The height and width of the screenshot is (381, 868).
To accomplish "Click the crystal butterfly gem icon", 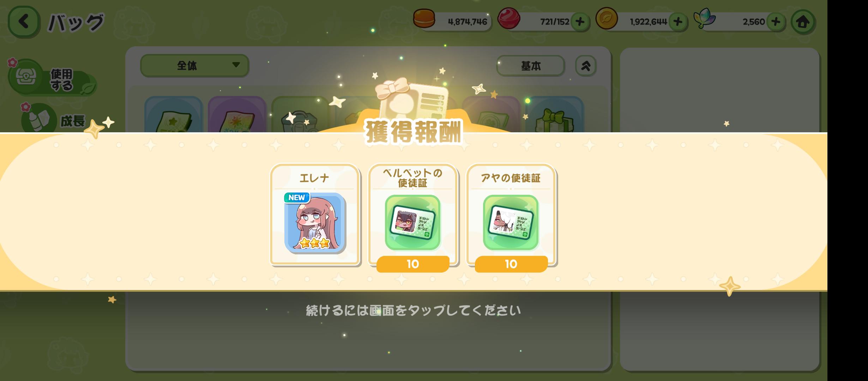I will click(x=704, y=18).
